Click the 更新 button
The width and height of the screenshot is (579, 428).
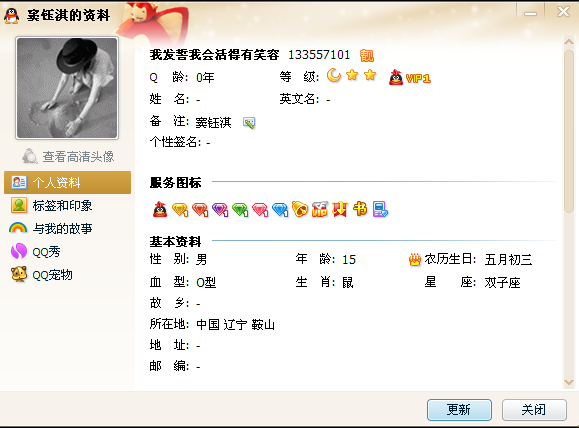459,410
